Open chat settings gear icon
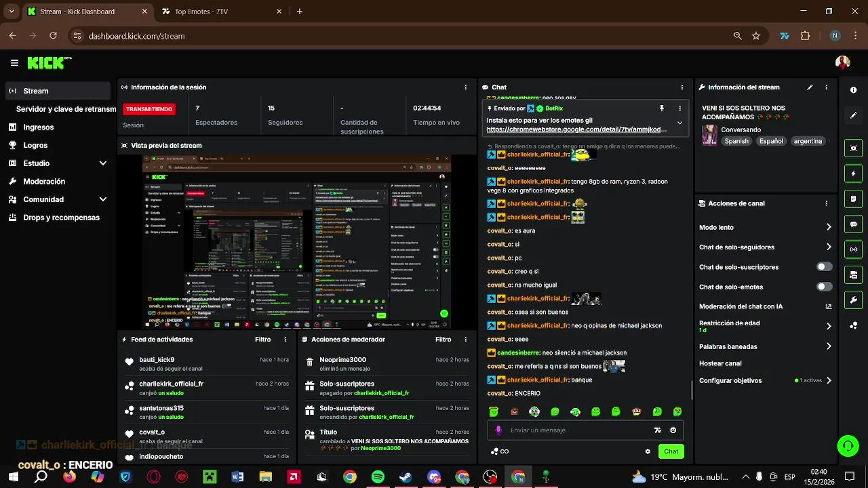This screenshot has width=868, height=488. [x=648, y=451]
